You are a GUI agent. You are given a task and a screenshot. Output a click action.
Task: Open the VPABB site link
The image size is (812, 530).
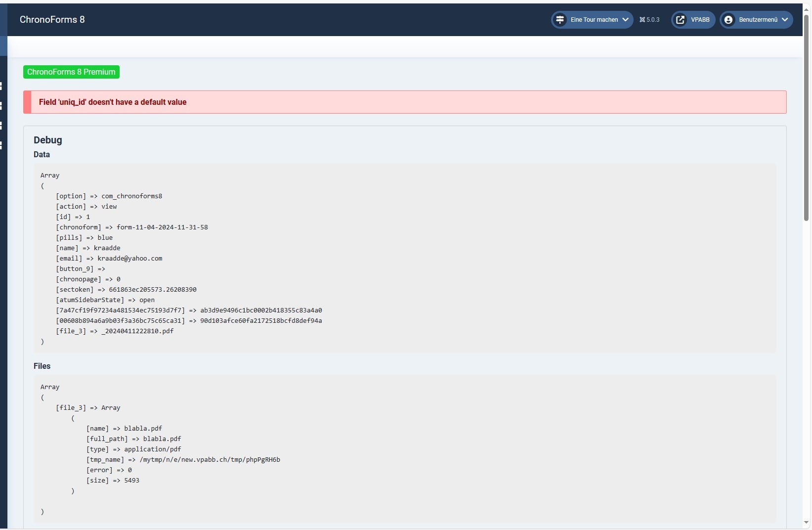(700, 20)
